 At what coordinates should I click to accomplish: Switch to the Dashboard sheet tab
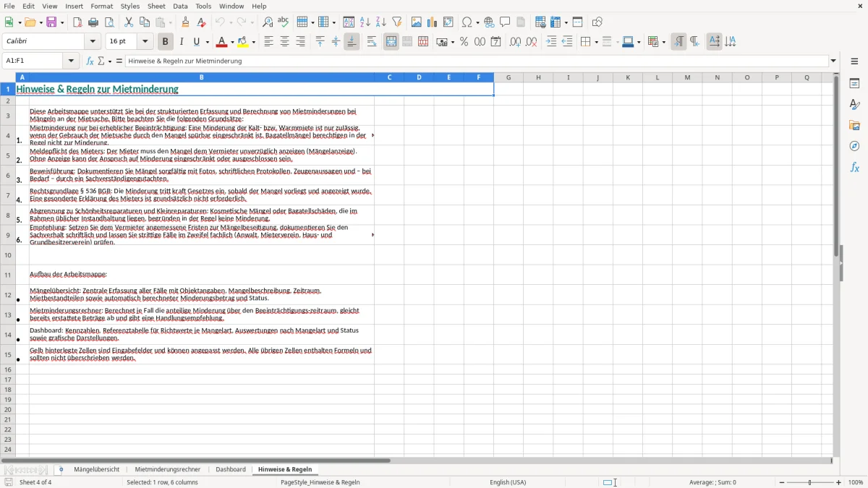point(231,470)
